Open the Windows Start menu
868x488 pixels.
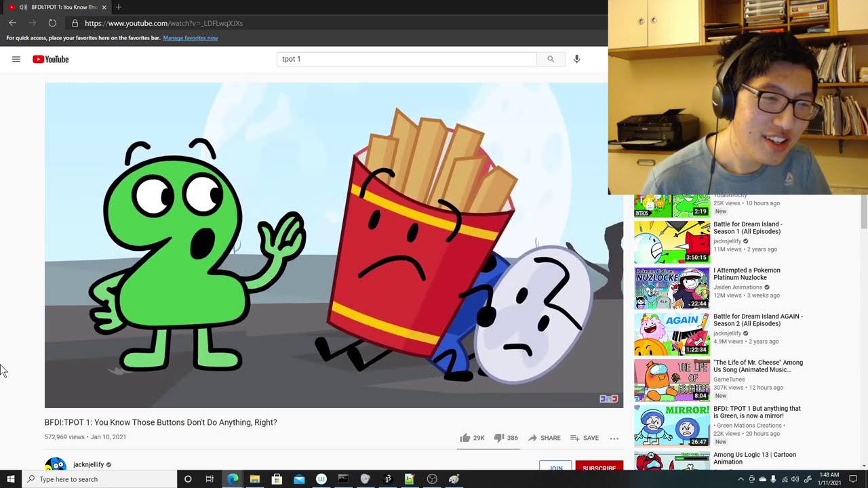pos(11,479)
